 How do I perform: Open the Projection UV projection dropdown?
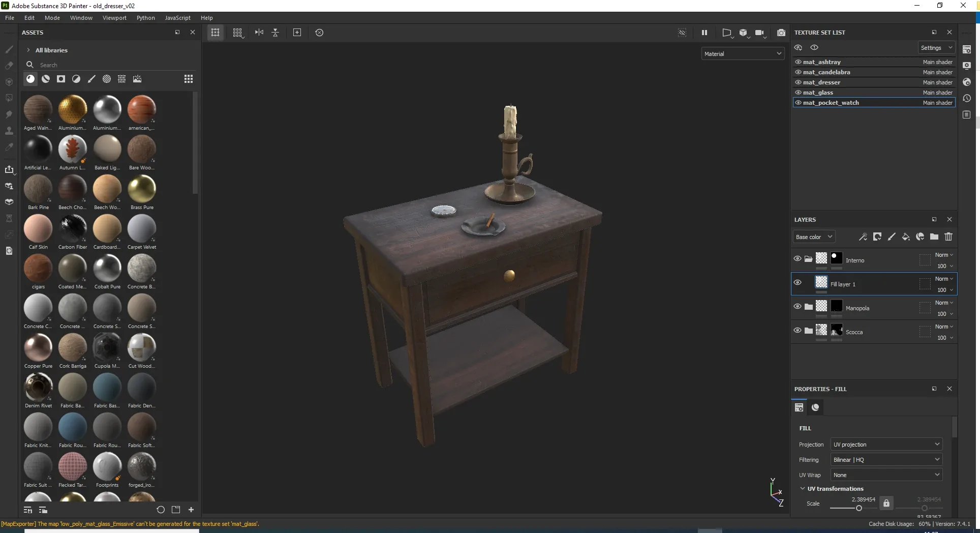(x=886, y=445)
